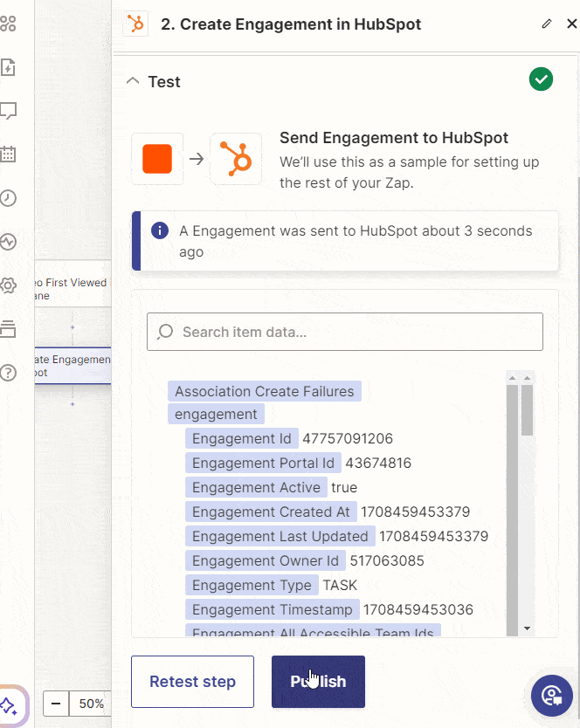Viewport: 580px width, 728px height.
Task: Click the value 1708459453036
Action: 418,609
